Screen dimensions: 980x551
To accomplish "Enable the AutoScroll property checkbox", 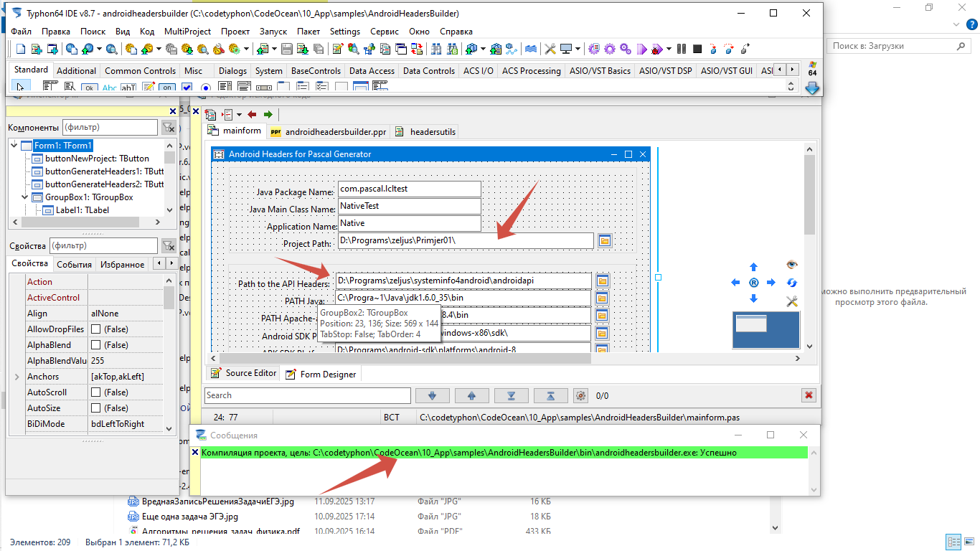I will [x=96, y=392].
